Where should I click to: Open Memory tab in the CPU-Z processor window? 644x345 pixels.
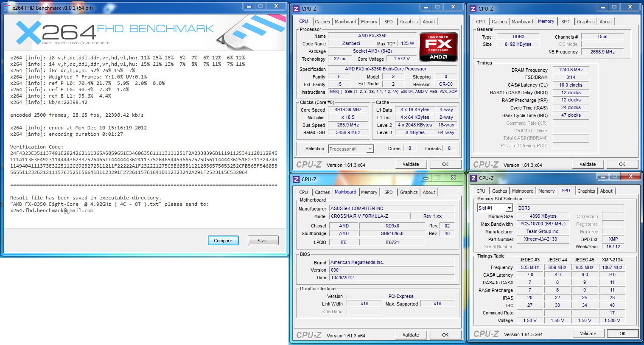369,22
